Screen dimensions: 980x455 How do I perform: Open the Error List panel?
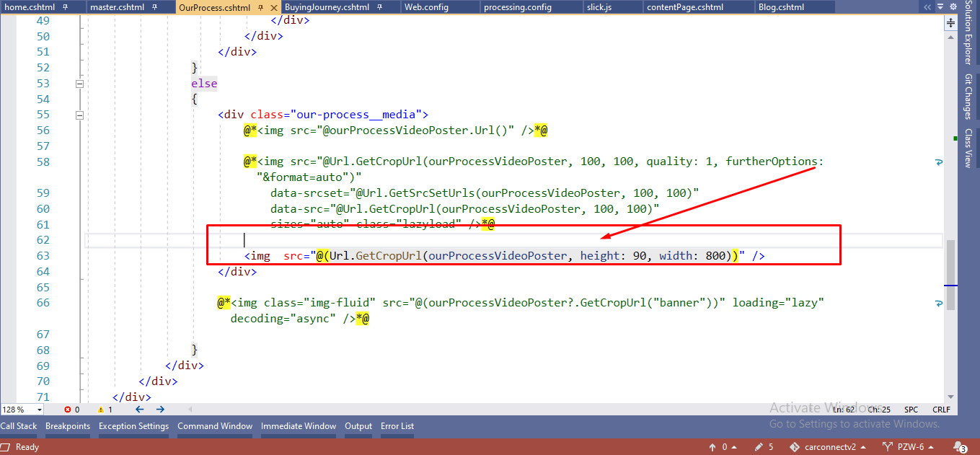[397, 426]
